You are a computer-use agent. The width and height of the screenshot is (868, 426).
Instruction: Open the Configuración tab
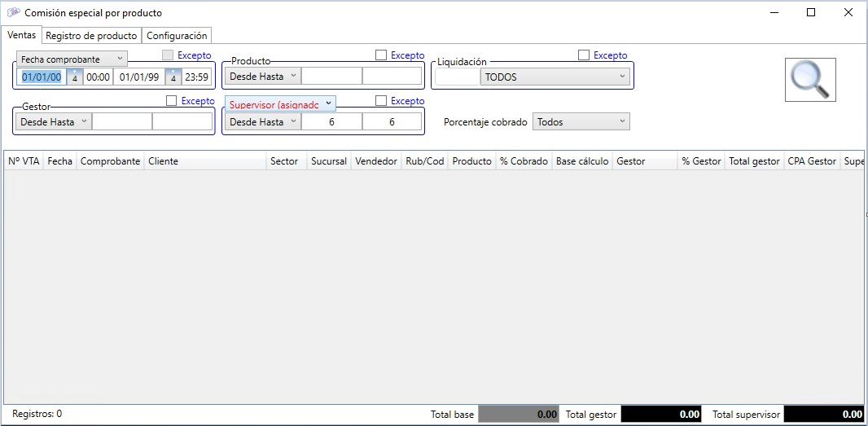[177, 36]
